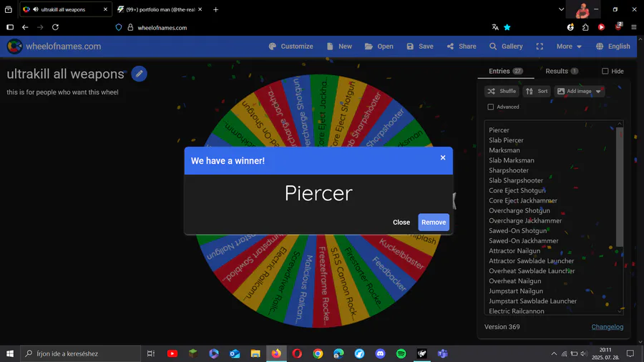644x362 pixels.
Task: Open Task View on the taskbar
Action: click(151, 353)
